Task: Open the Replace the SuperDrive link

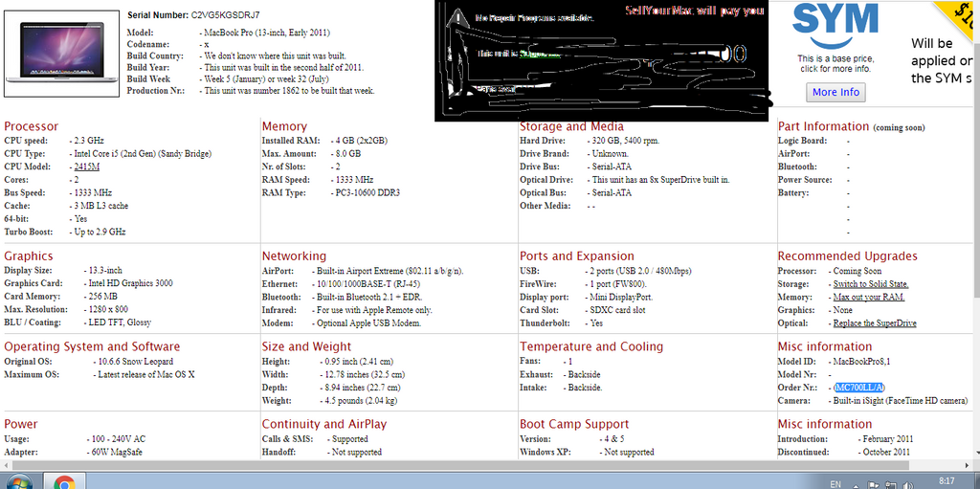Action: (875, 323)
